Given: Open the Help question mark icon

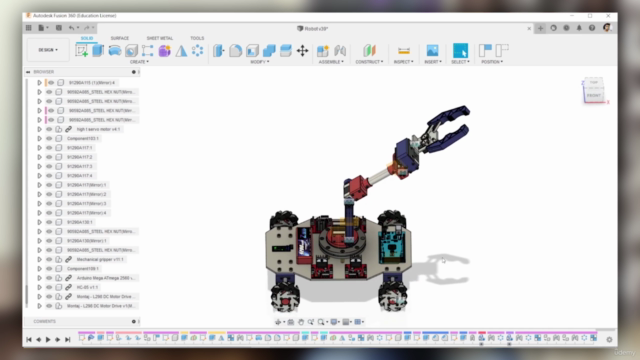Looking at the screenshot, I should [592, 28].
